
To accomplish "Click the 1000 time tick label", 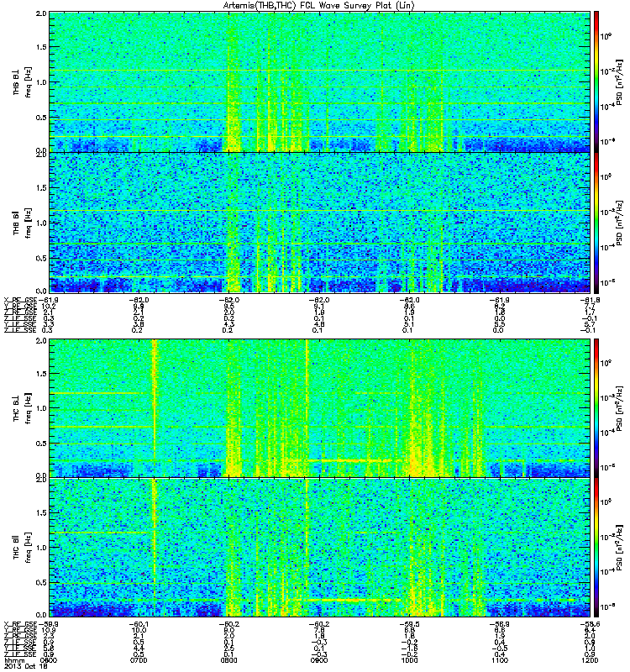I will [409, 660].
